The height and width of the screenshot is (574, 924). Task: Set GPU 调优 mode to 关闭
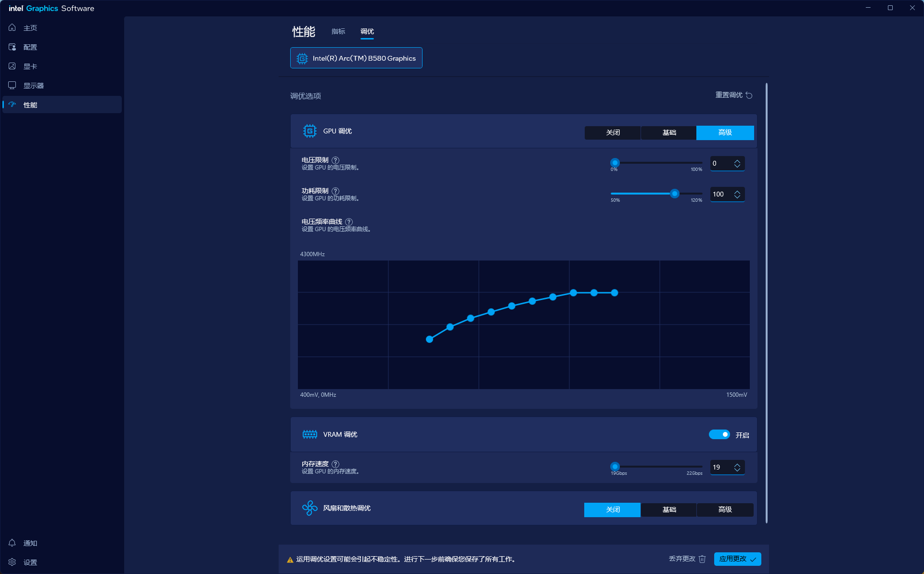(x=613, y=132)
